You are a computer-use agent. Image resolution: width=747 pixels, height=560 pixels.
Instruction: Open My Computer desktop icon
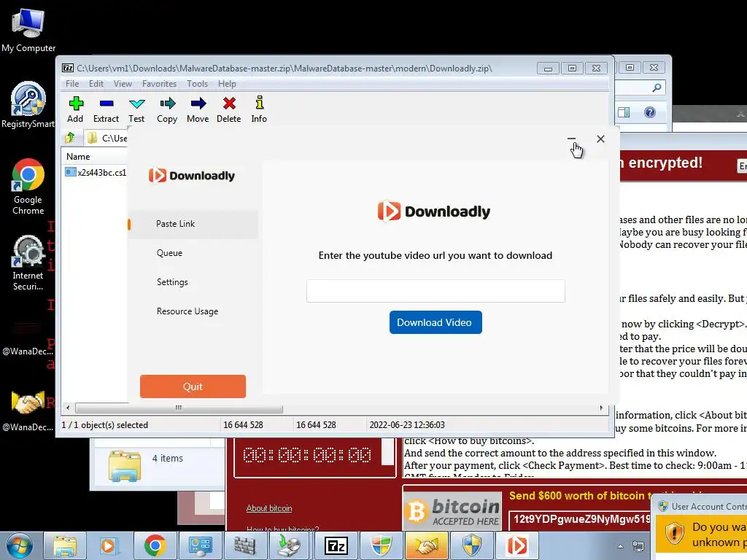click(x=28, y=29)
